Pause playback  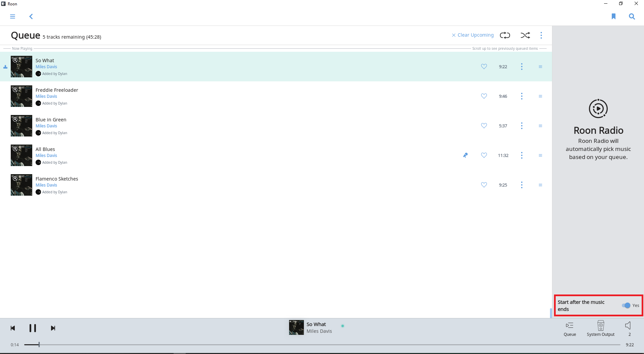33,328
